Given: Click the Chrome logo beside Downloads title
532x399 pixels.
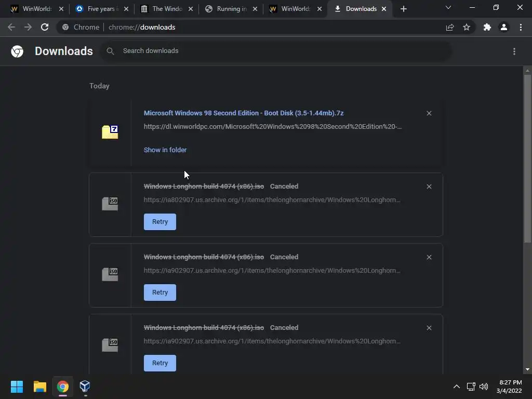Looking at the screenshot, I should [17, 51].
